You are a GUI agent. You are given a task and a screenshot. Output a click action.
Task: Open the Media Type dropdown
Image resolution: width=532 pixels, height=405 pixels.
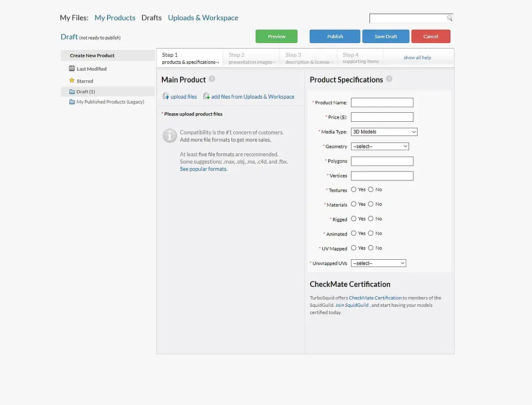(384, 132)
